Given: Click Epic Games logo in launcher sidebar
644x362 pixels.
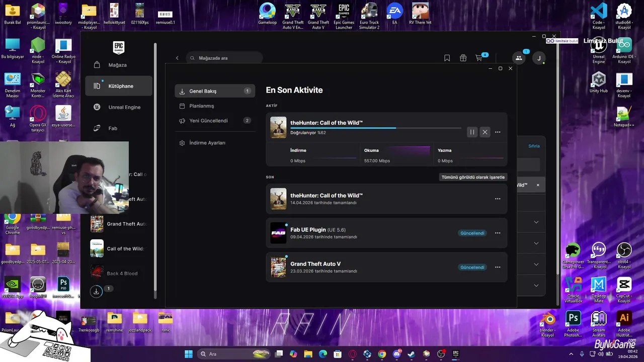Looking at the screenshot, I should pyautogui.click(x=119, y=48).
